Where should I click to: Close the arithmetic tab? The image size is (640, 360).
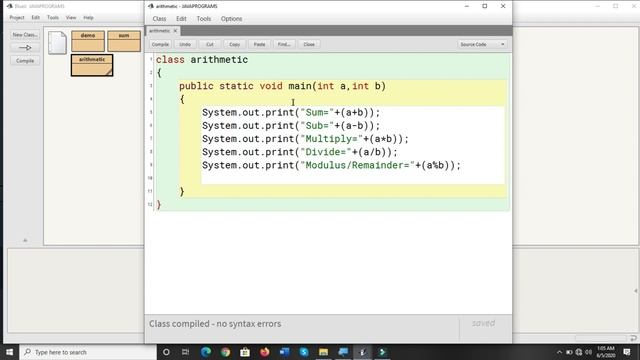click(175, 31)
